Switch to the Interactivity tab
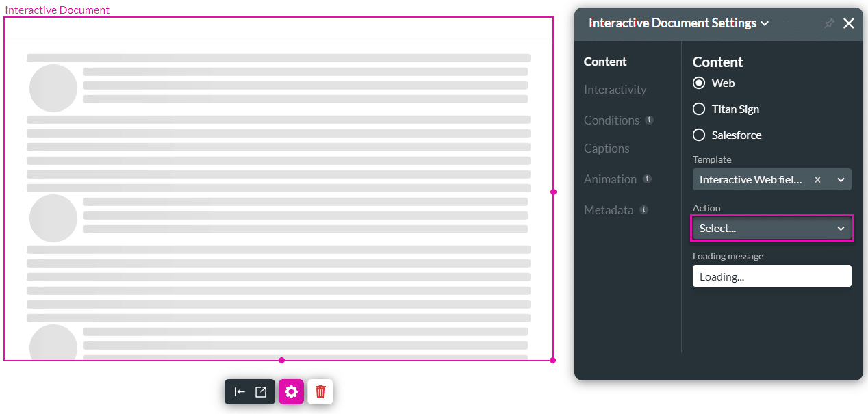The width and height of the screenshot is (868, 414). click(615, 89)
